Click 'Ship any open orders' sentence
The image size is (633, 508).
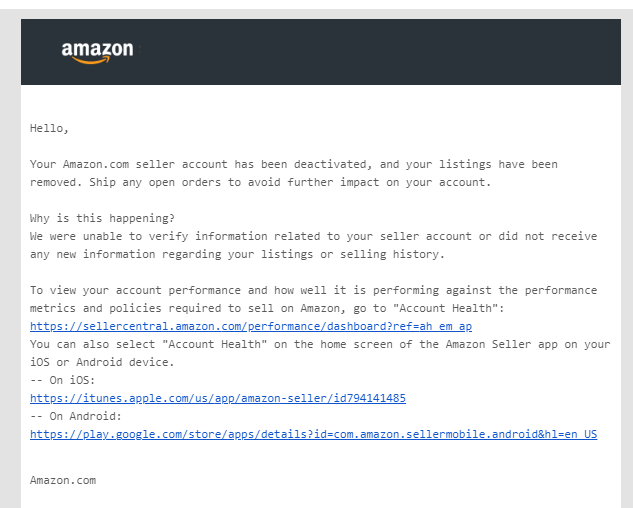[x=290, y=183]
